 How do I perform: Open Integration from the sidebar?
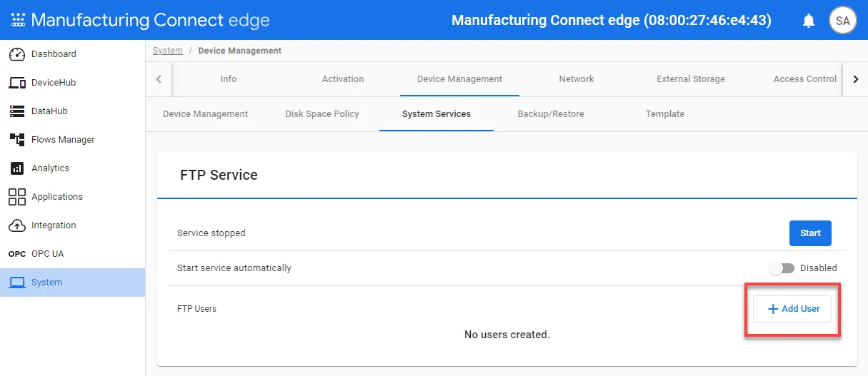[72, 225]
